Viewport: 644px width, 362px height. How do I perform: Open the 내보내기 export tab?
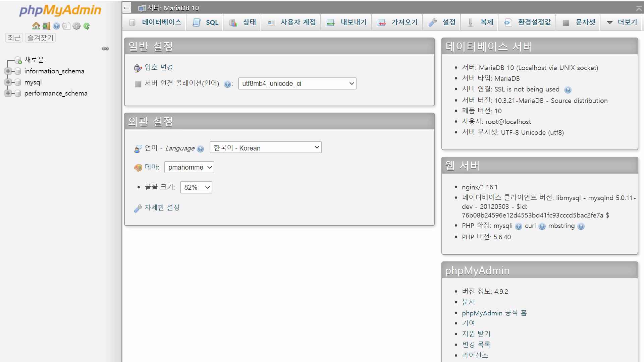(x=346, y=22)
